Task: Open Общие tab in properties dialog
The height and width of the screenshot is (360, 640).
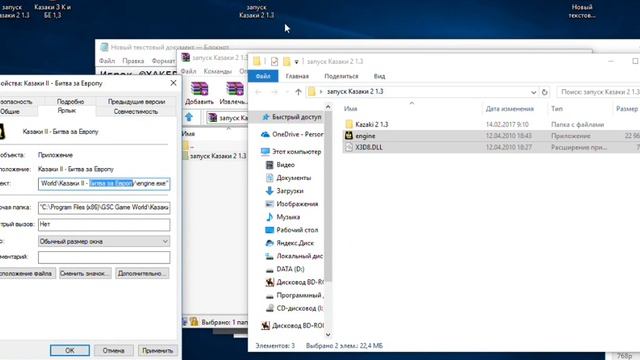Action: [10, 111]
